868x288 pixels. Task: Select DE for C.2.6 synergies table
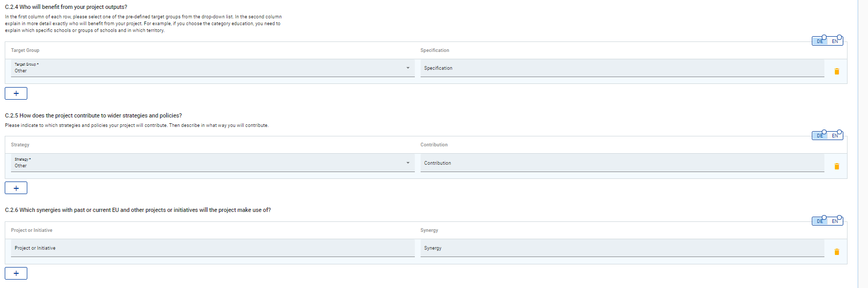(820, 221)
